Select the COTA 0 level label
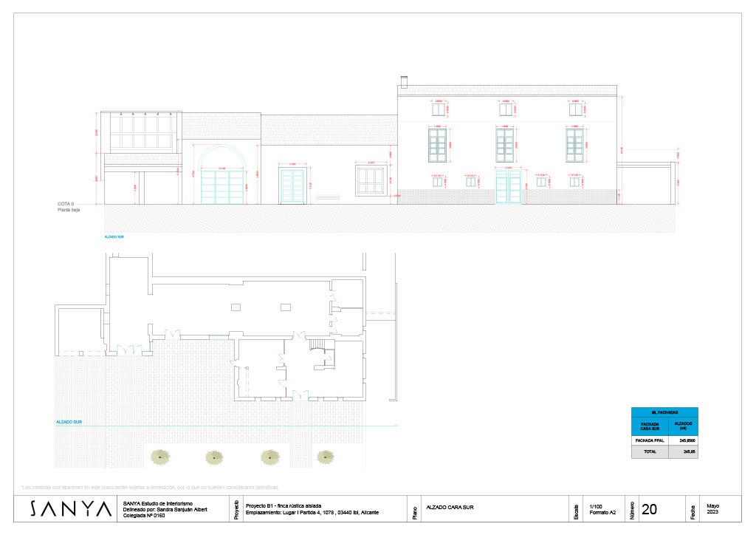 tap(68, 203)
